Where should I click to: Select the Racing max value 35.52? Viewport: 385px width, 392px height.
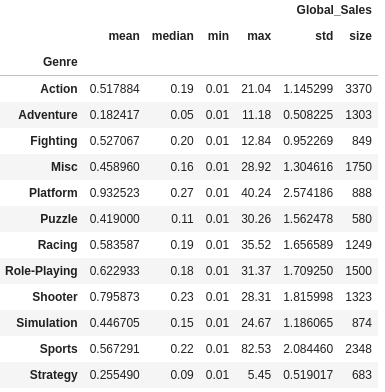pos(256,245)
